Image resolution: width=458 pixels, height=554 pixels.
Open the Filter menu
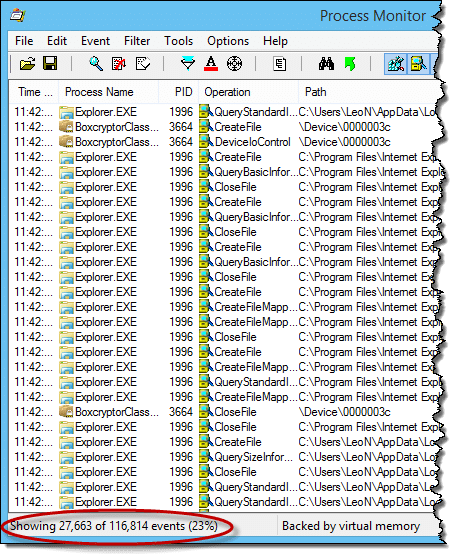tap(137, 41)
